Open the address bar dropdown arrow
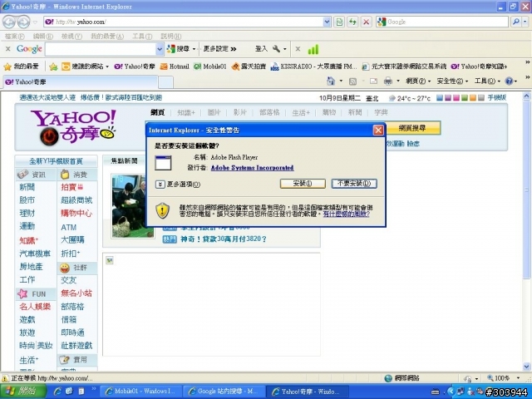Screen dimensions: 532x399 (327, 22)
